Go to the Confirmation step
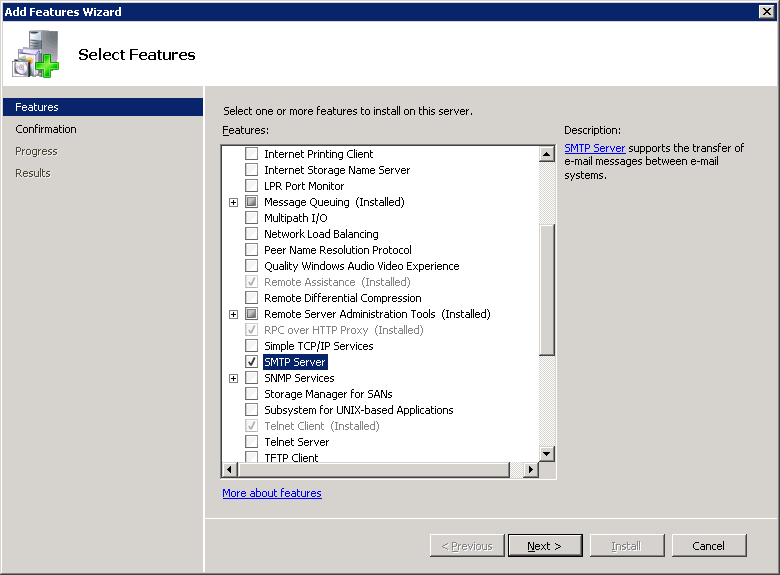Image resolution: width=780 pixels, height=575 pixels. (x=46, y=129)
